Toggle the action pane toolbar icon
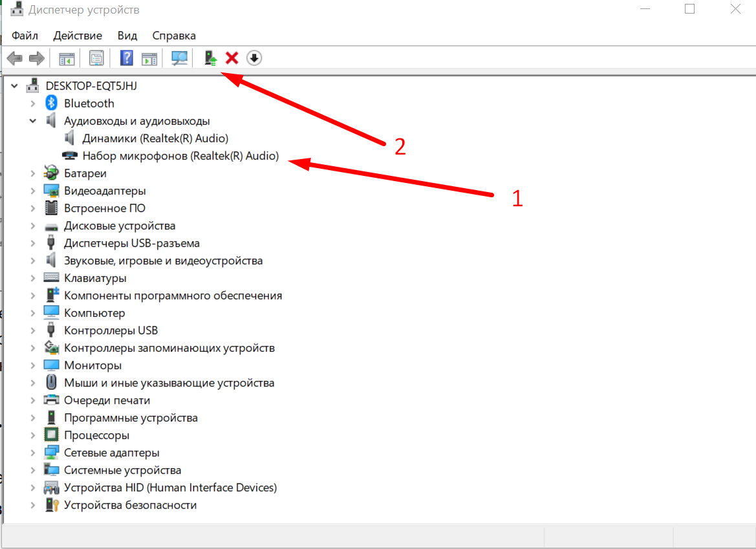 click(149, 59)
